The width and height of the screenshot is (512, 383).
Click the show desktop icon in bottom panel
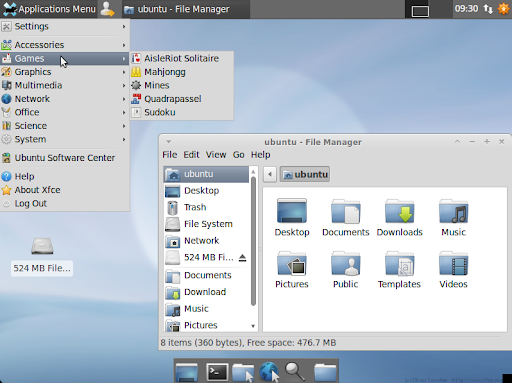click(187, 372)
